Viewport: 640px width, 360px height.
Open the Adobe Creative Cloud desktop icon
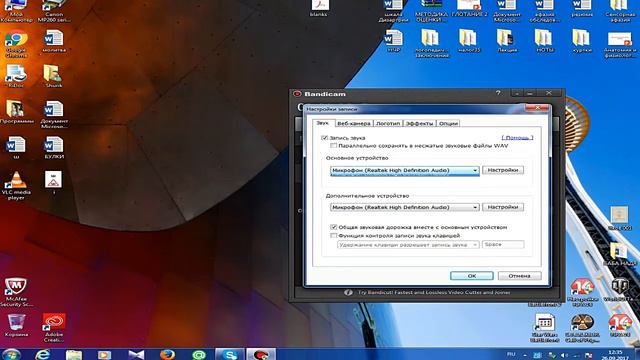click(x=54, y=327)
